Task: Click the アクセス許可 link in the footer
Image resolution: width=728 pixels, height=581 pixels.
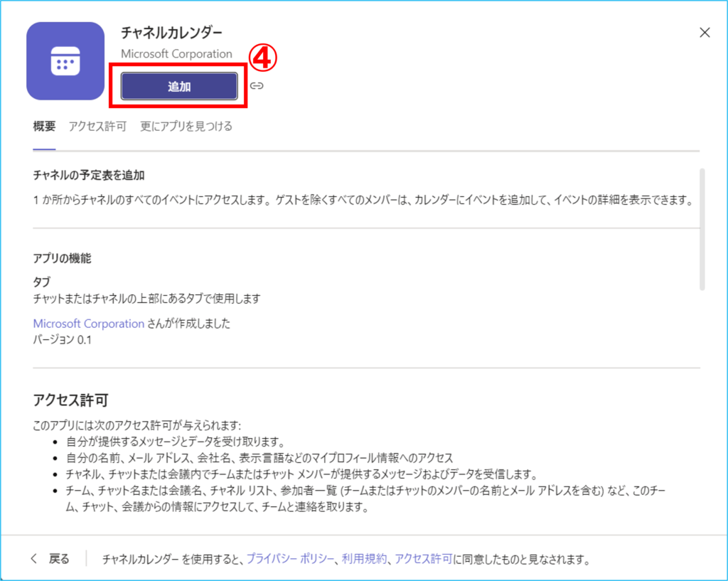Action: click(x=423, y=559)
